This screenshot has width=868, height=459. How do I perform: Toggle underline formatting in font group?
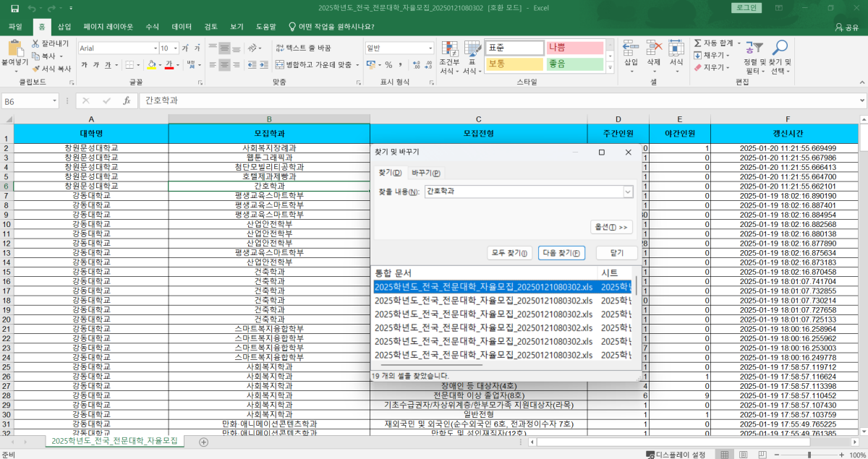(x=107, y=65)
